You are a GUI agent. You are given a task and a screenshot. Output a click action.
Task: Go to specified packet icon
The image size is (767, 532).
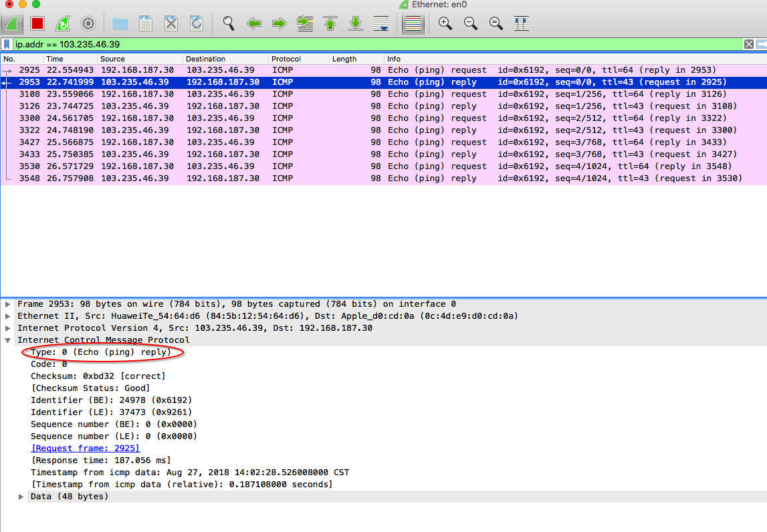tap(305, 23)
